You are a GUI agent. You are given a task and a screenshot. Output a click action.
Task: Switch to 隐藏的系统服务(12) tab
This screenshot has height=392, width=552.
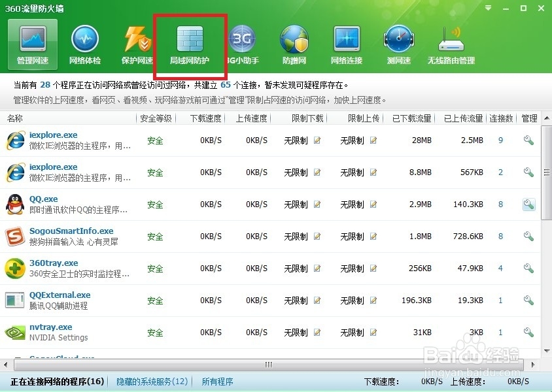152,382
